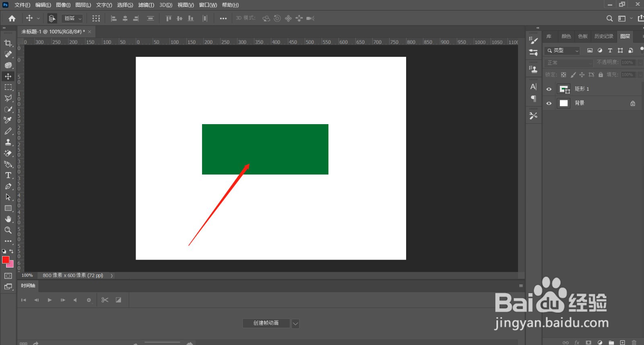Select the Eyedropper tool
Image resolution: width=644 pixels, height=345 pixels.
[8, 120]
